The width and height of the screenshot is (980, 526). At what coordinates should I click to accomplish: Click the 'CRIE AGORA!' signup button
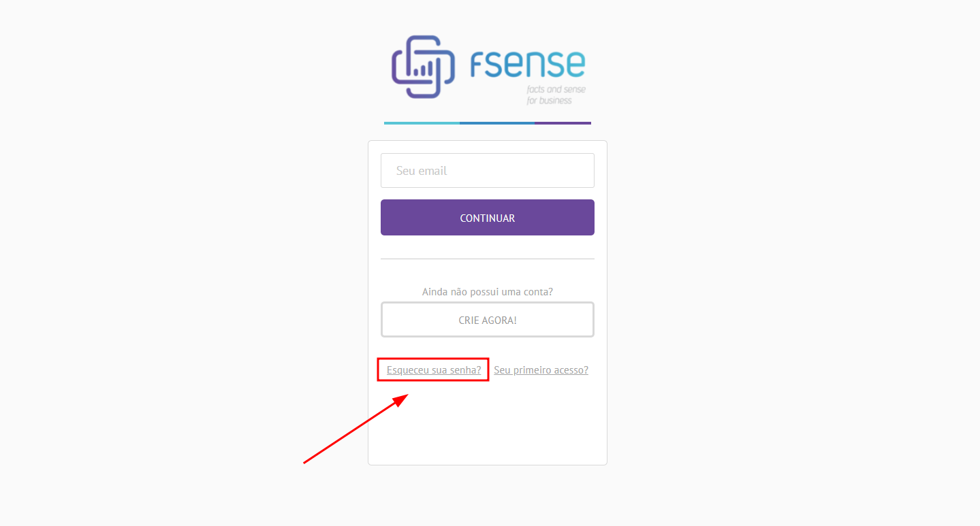click(487, 319)
